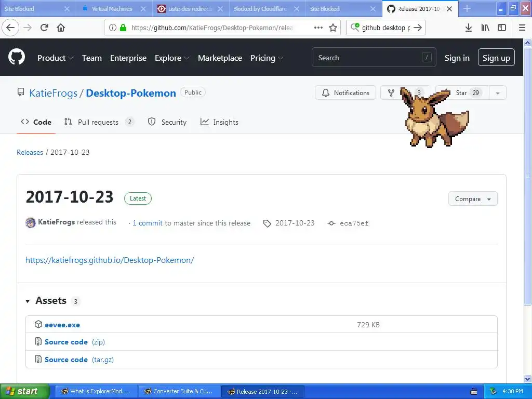Open the Library bookshelf icon
Screen dimensions: 532x399
[x=485, y=28]
